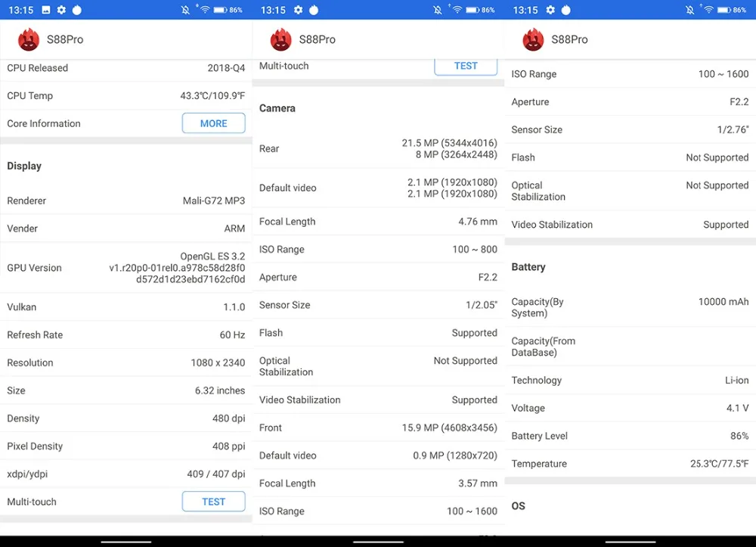
Task: Select the ISO Range value 100 ~ 800
Action: (x=475, y=250)
